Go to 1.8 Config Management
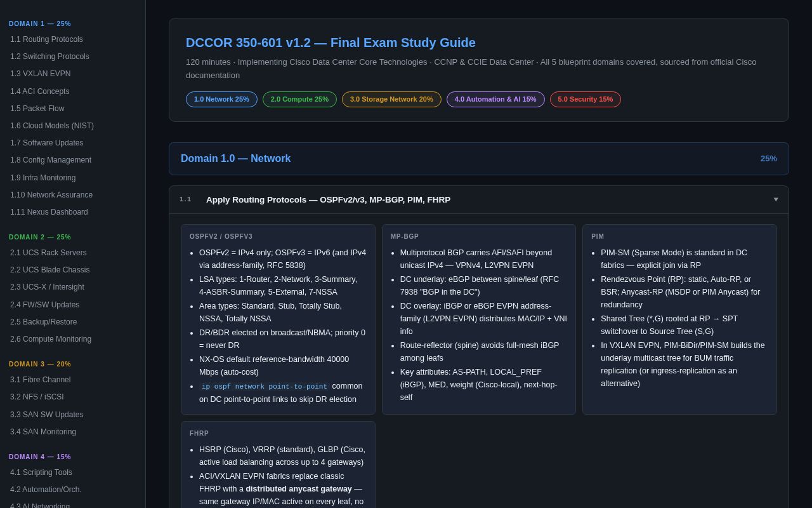This screenshot has height=508, width=812. pos(51,160)
